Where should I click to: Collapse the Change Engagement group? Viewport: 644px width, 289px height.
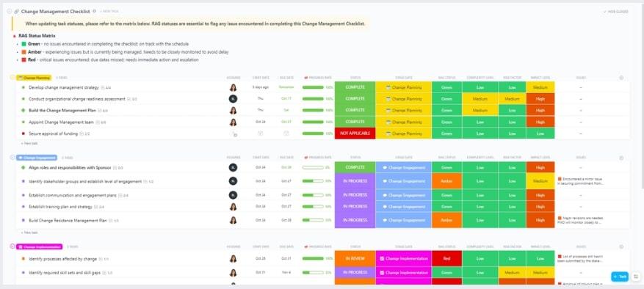point(12,158)
